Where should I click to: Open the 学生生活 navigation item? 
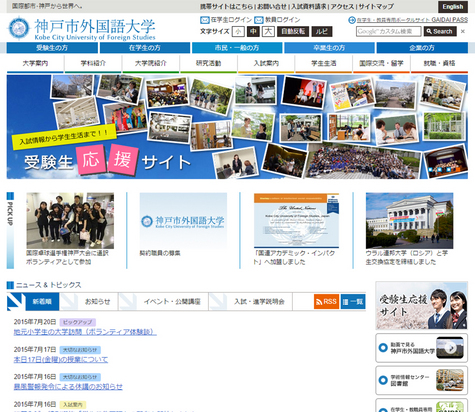[324, 63]
